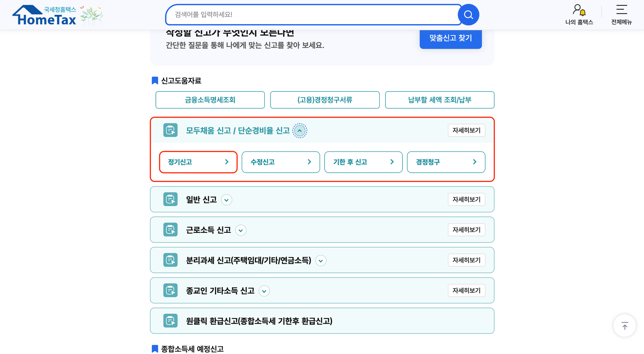Open 나의 홈택스 user icon
The height and width of the screenshot is (354, 644).
click(x=579, y=10)
